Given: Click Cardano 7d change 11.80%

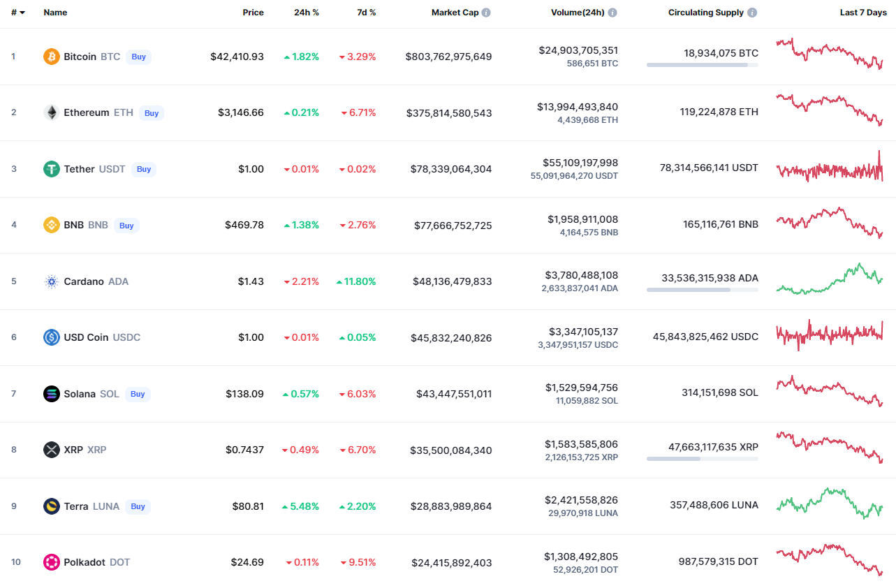Looking at the screenshot, I should [x=356, y=281].
